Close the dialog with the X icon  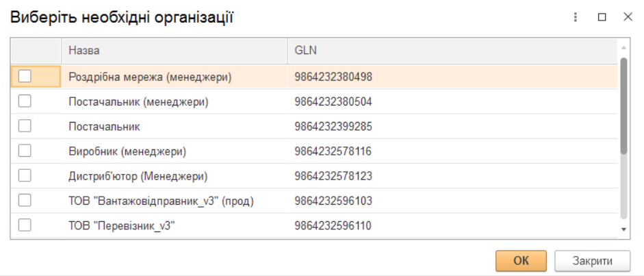(x=627, y=17)
